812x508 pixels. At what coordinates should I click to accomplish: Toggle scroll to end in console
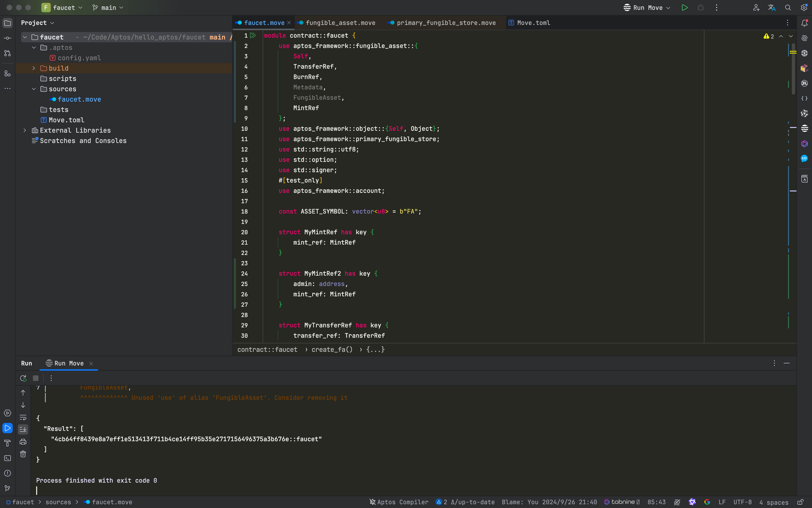[x=23, y=429]
